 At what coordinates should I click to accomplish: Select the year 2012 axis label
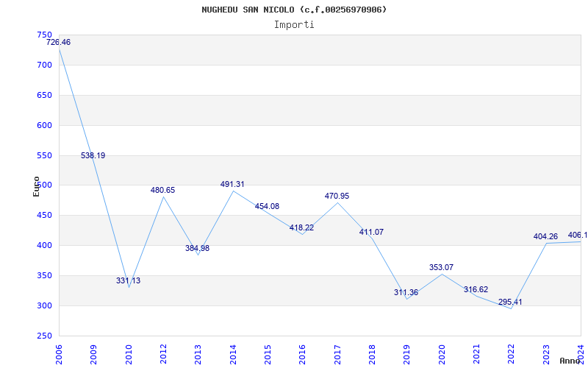point(163,355)
